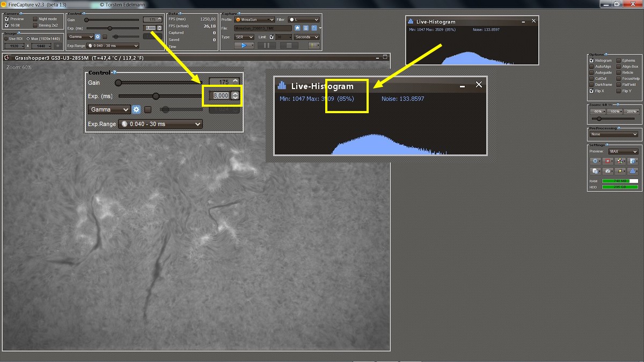Open the stacked windows settings icon

[595, 171]
